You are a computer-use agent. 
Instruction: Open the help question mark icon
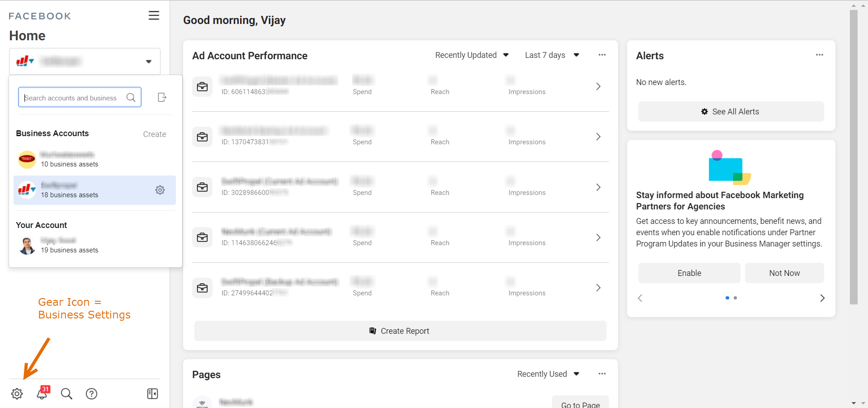[x=91, y=394]
